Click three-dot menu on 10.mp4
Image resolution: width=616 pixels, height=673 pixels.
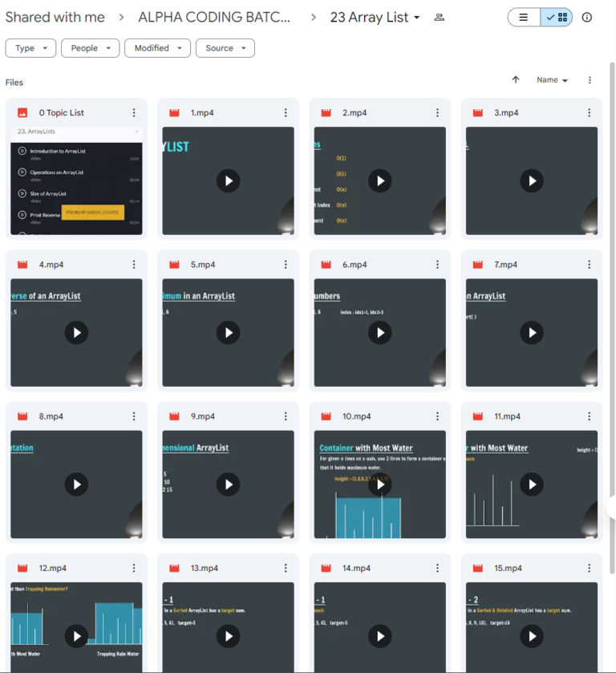pyautogui.click(x=437, y=416)
